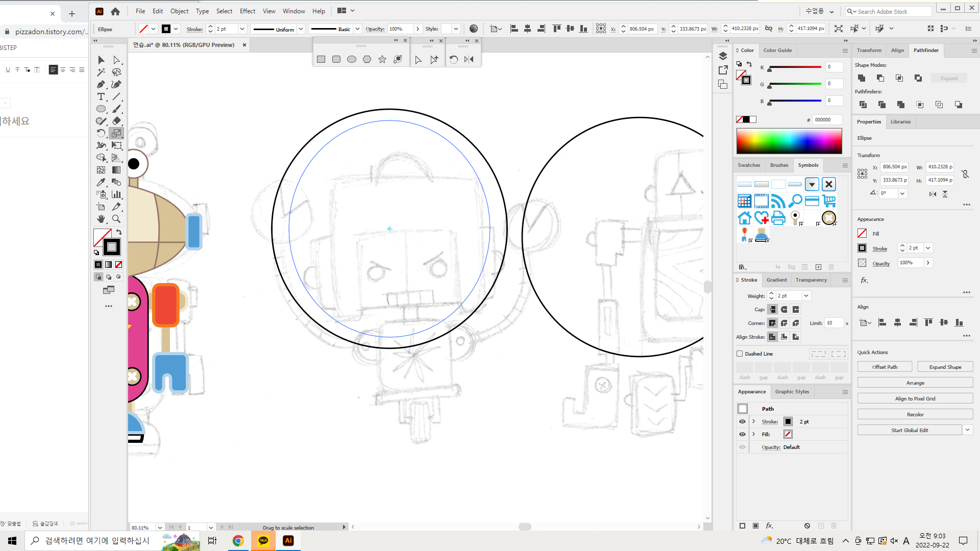The image size is (980, 551).
Task: Open the zoom level dropdown at 80.11%
Action: click(160, 528)
